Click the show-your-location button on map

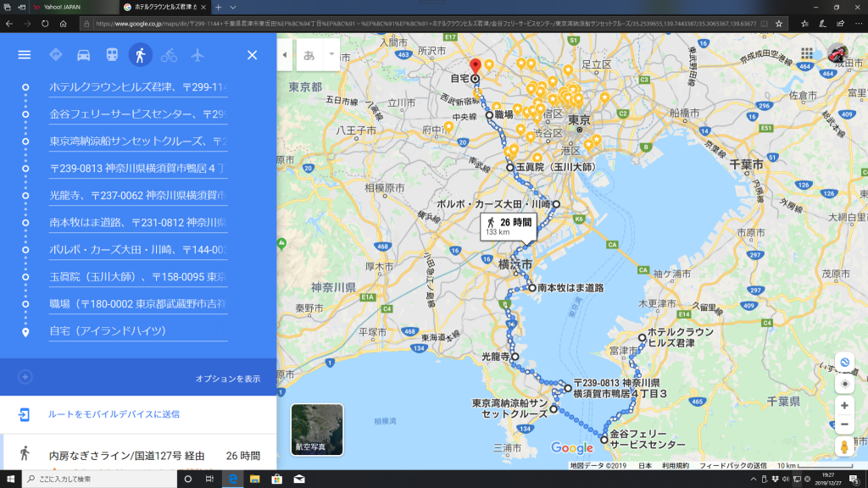click(x=844, y=384)
